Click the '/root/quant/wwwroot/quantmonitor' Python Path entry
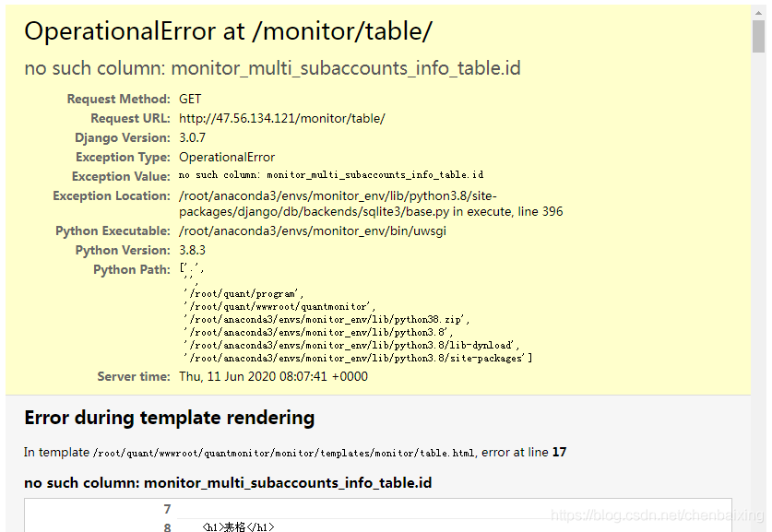The width and height of the screenshot is (772, 532). coord(279,307)
